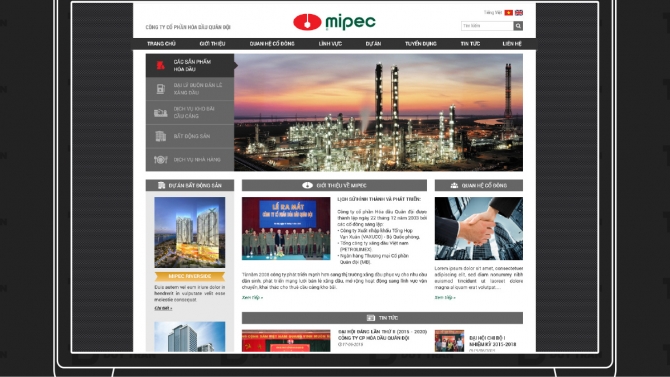Open the DỰ ÁN menu
The image size is (670, 377).
[x=373, y=44]
